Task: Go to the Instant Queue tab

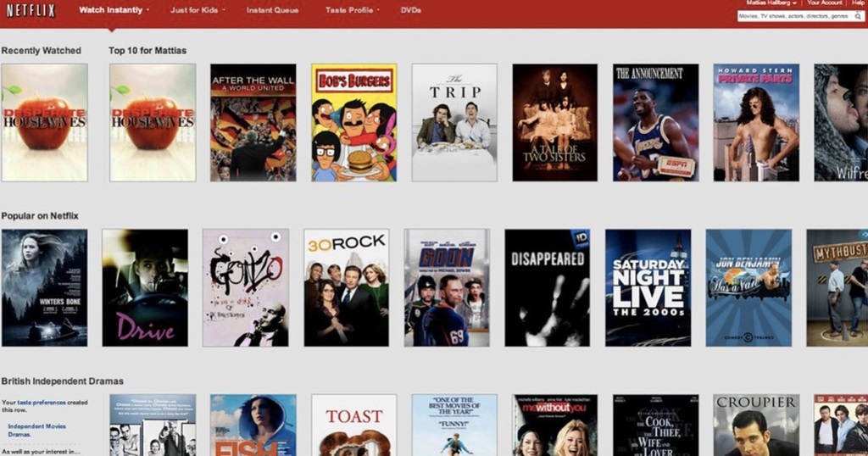Action: pyautogui.click(x=272, y=10)
